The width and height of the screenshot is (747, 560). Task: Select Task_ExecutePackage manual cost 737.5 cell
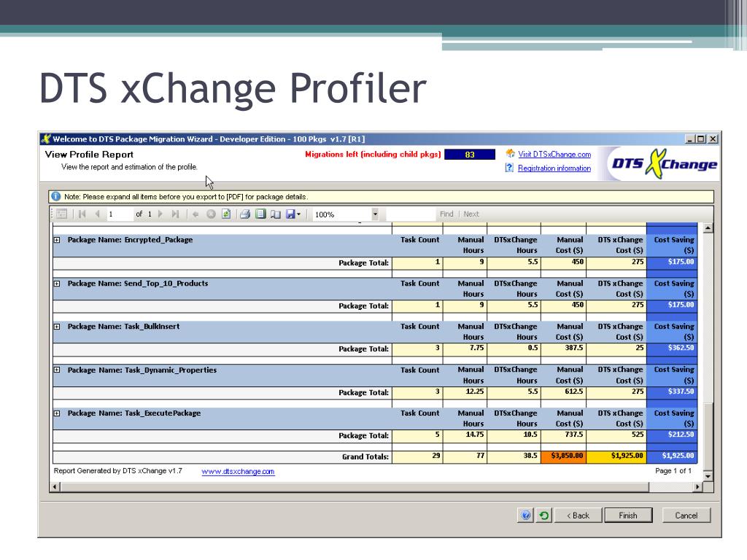[x=564, y=435]
